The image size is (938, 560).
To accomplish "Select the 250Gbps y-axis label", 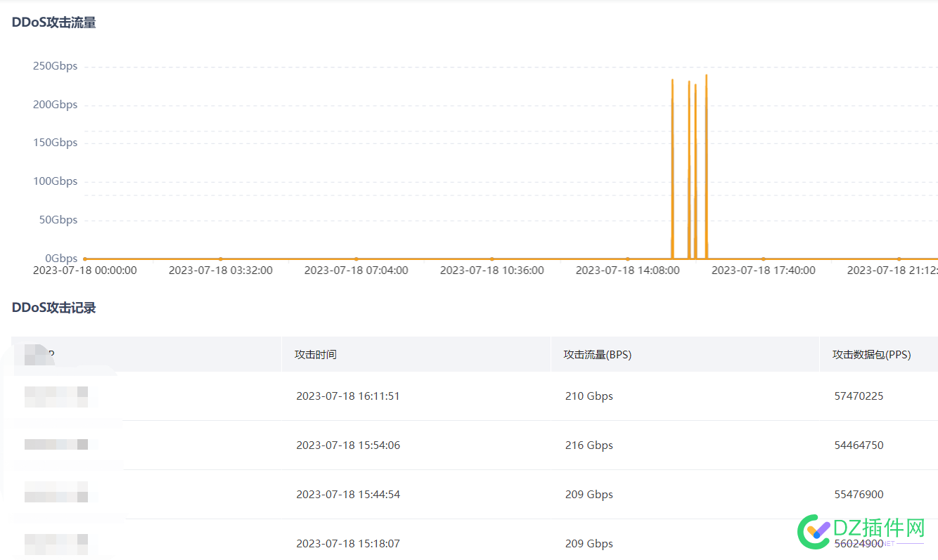I will 55,66.
